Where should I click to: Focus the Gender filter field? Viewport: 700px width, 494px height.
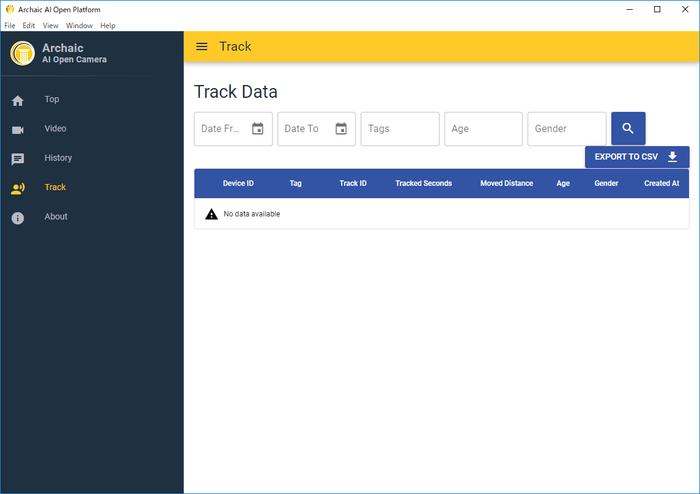tap(566, 129)
